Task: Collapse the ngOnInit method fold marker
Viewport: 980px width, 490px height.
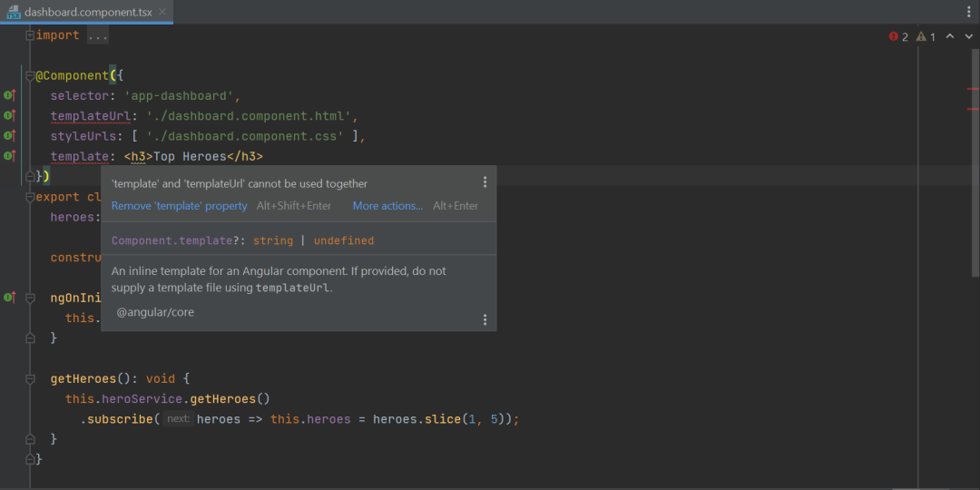Action: [29, 299]
